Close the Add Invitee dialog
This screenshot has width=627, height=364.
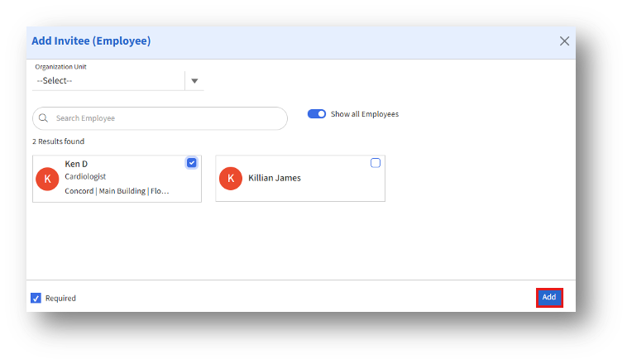[x=564, y=41]
